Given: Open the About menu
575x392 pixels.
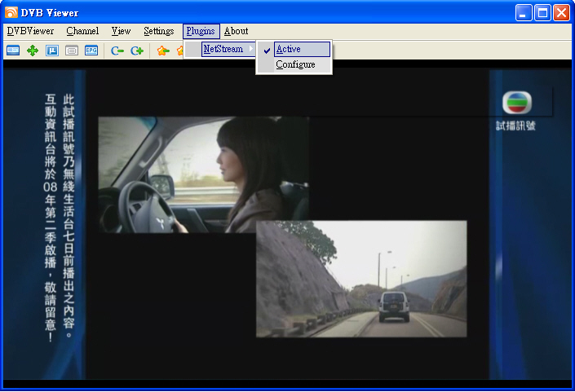Looking at the screenshot, I should pyautogui.click(x=236, y=31).
